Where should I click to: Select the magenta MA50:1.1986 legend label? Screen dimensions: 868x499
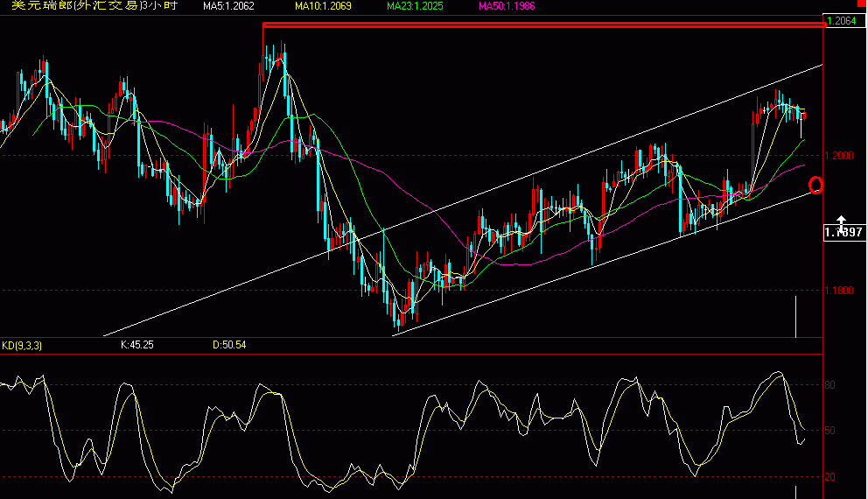point(506,6)
